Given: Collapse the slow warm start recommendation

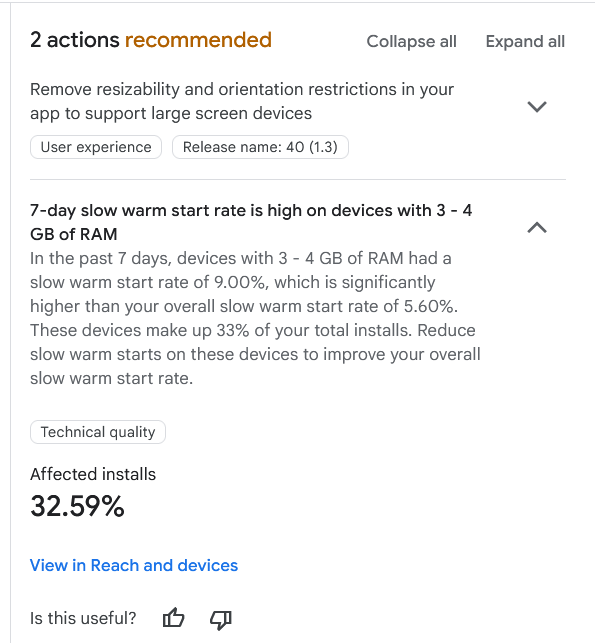Looking at the screenshot, I should pyautogui.click(x=537, y=228).
